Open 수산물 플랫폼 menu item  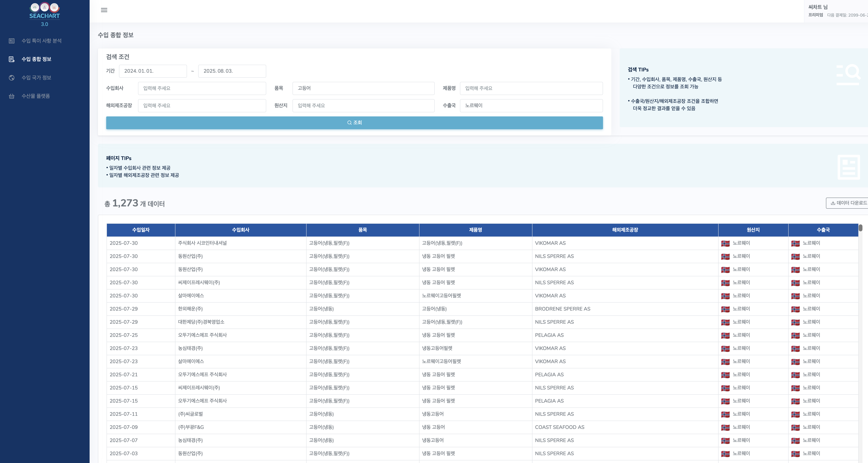coord(36,96)
